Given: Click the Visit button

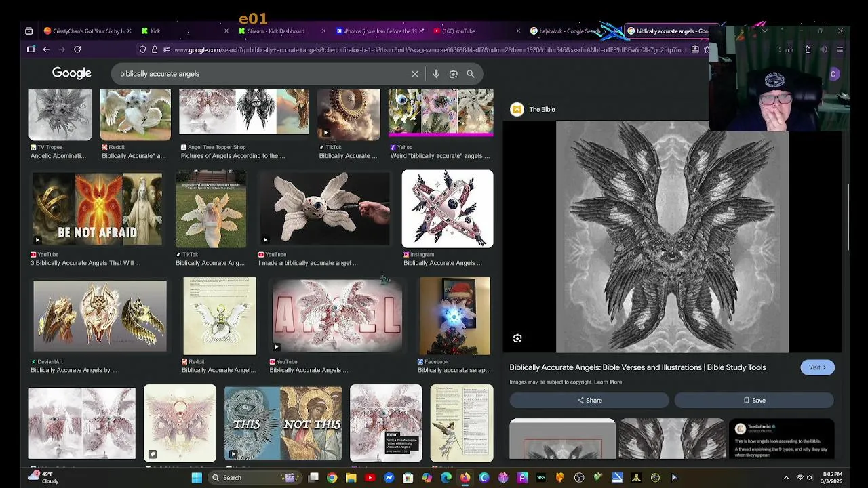Looking at the screenshot, I should pos(817,367).
